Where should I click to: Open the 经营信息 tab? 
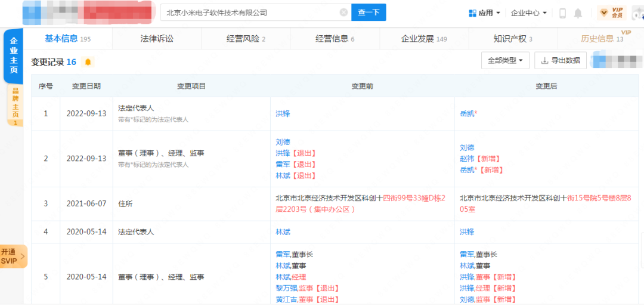(335, 39)
